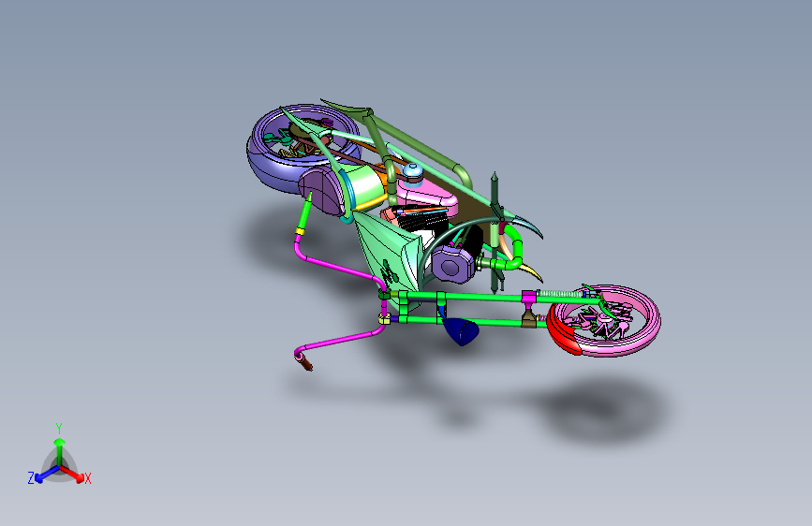Select the brown handlebar grip end
Image resolution: width=812 pixels, height=526 pixels.
pyautogui.click(x=305, y=362)
